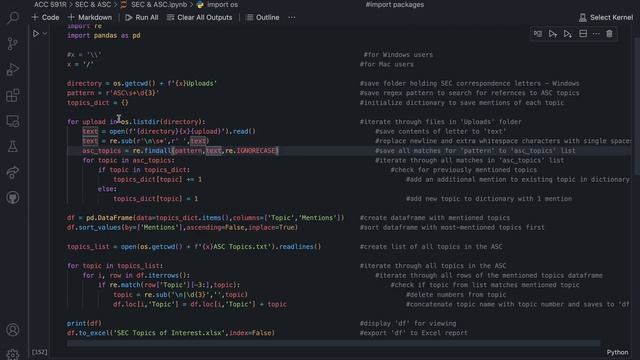Viewport: 640px width, 360px height.
Task: Click the horizontal cell scrollbar
Action: click(x=333, y=343)
